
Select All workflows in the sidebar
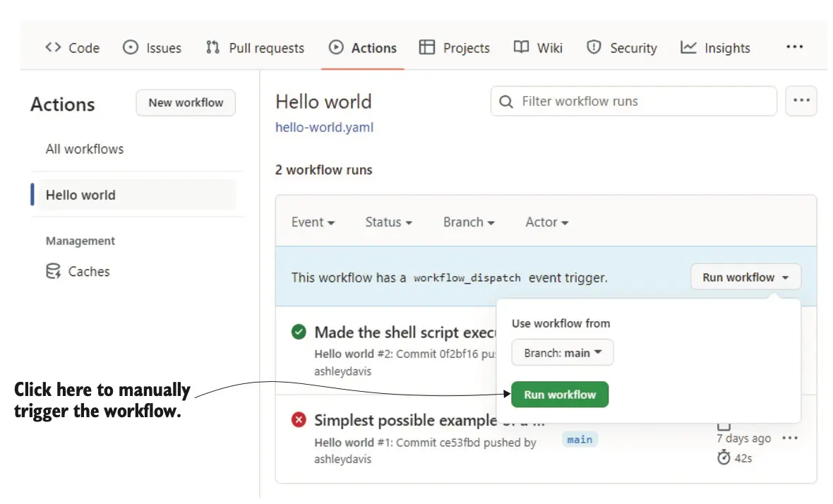(85, 149)
